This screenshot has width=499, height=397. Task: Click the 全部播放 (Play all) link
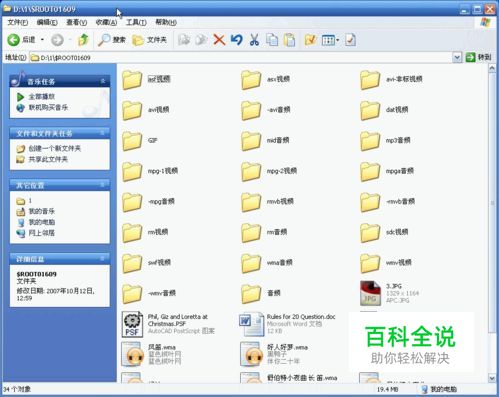tap(41, 97)
